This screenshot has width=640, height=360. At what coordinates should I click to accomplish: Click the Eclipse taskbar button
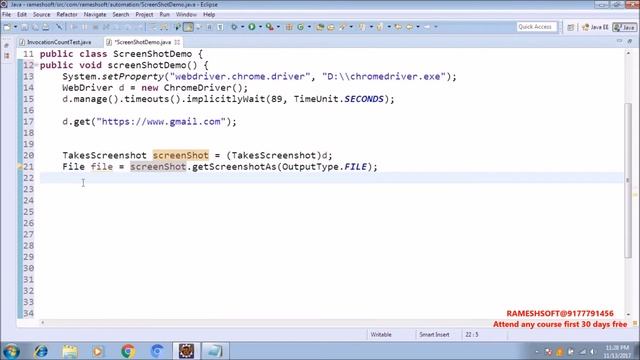(x=186, y=351)
